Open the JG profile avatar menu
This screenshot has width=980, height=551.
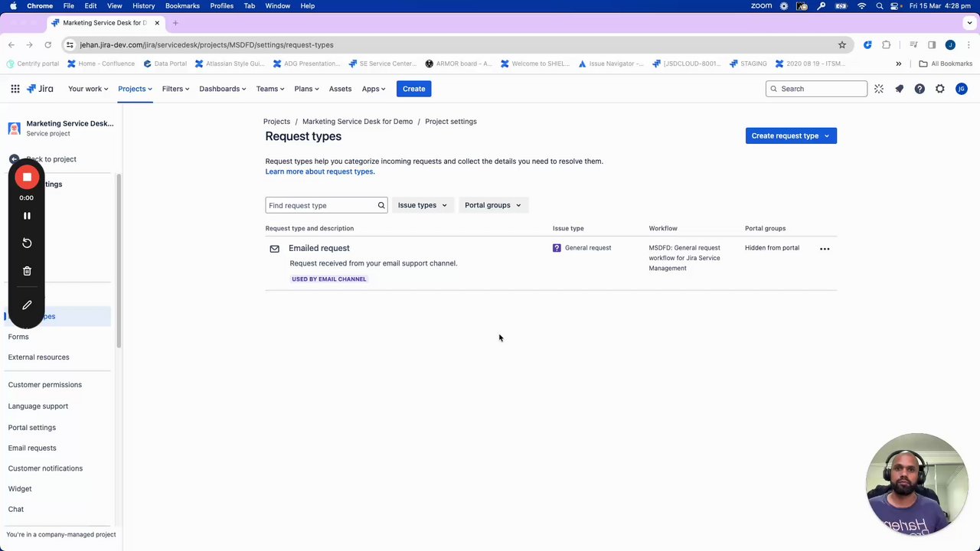point(962,89)
